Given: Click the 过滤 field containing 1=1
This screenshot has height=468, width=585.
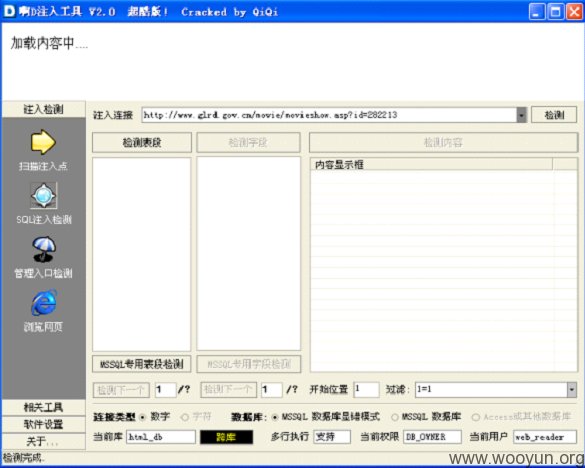Looking at the screenshot, I should click(x=491, y=390).
